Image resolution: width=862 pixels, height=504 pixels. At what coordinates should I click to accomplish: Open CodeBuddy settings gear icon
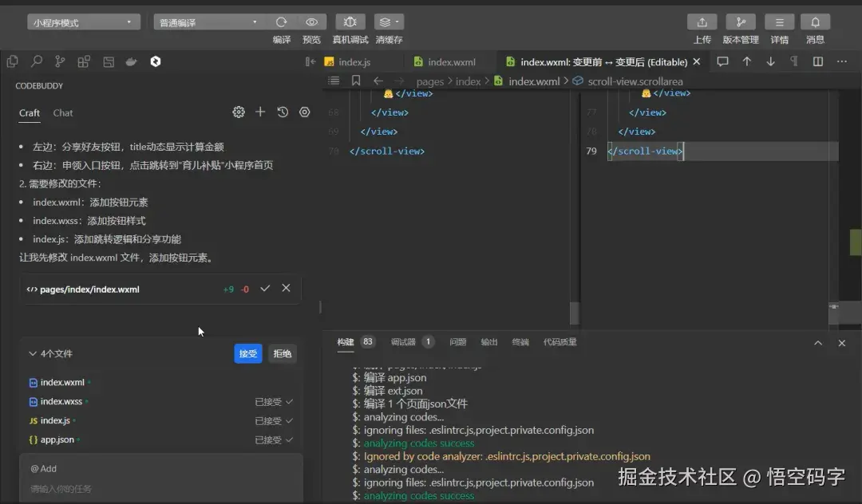(238, 112)
